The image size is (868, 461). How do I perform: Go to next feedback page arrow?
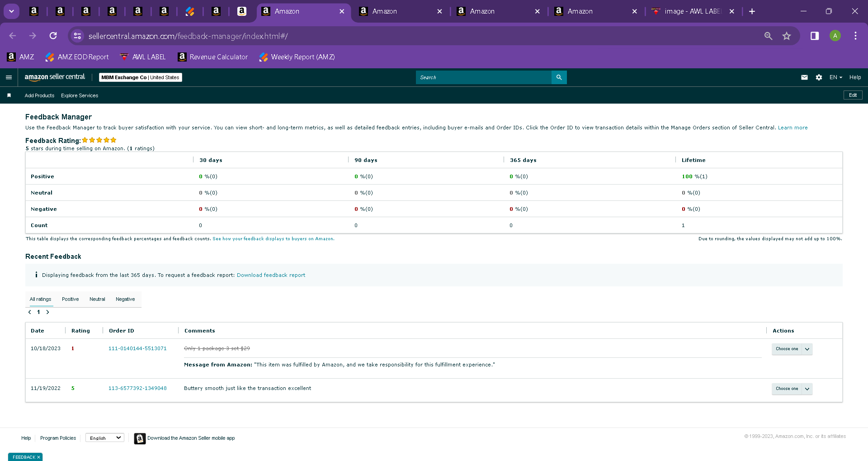tap(47, 312)
